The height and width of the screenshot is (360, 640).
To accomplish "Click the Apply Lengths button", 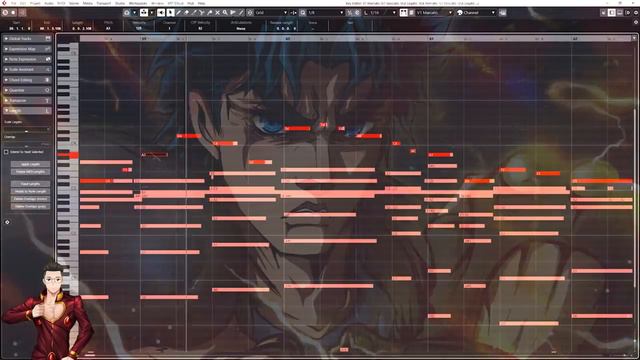I will [30, 164].
